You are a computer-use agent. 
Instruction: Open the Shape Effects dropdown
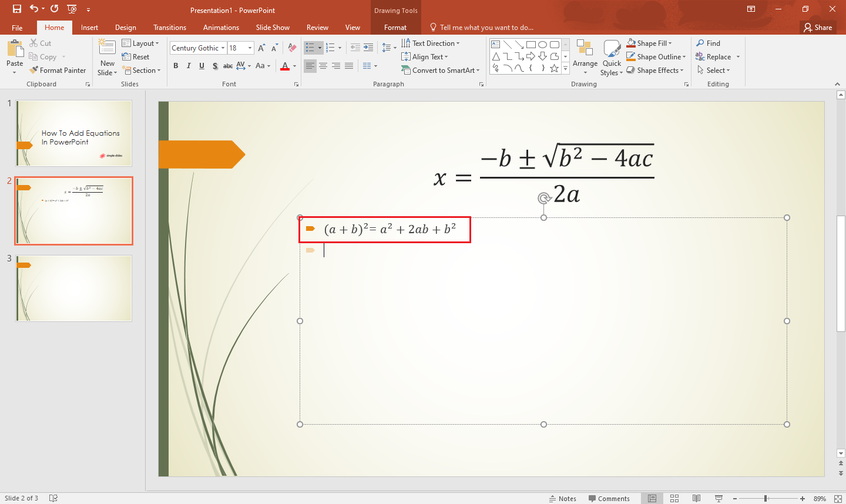pos(655,70)
